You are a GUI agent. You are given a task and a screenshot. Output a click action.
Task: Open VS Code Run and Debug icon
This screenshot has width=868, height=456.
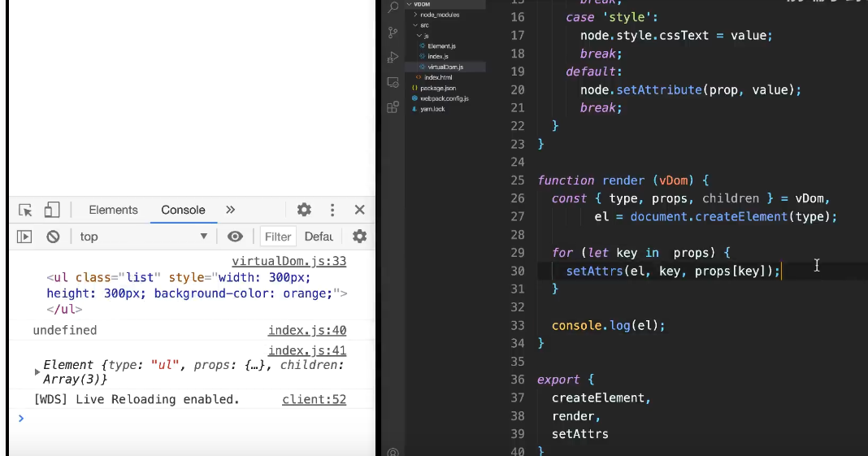(393, 57)
